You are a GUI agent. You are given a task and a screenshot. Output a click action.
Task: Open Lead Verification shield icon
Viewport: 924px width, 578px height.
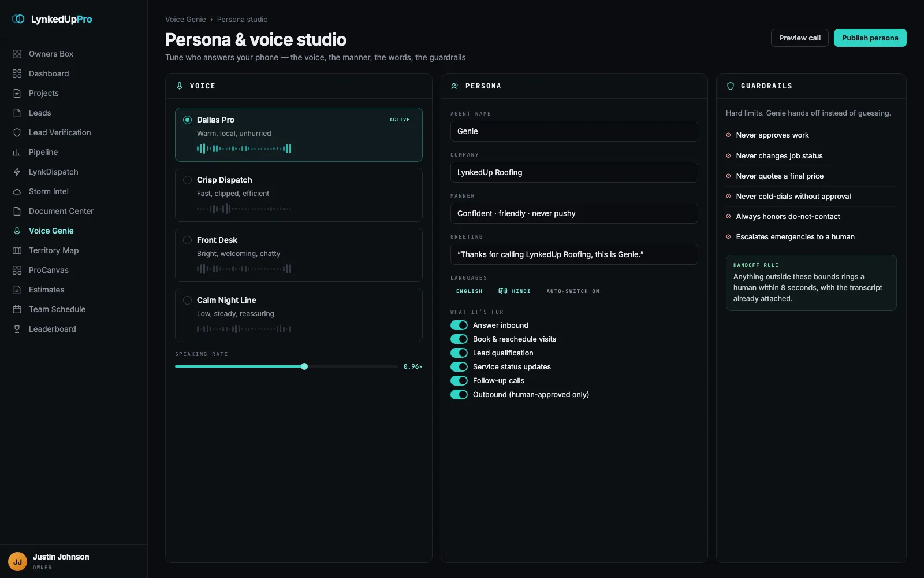[17, 132]
